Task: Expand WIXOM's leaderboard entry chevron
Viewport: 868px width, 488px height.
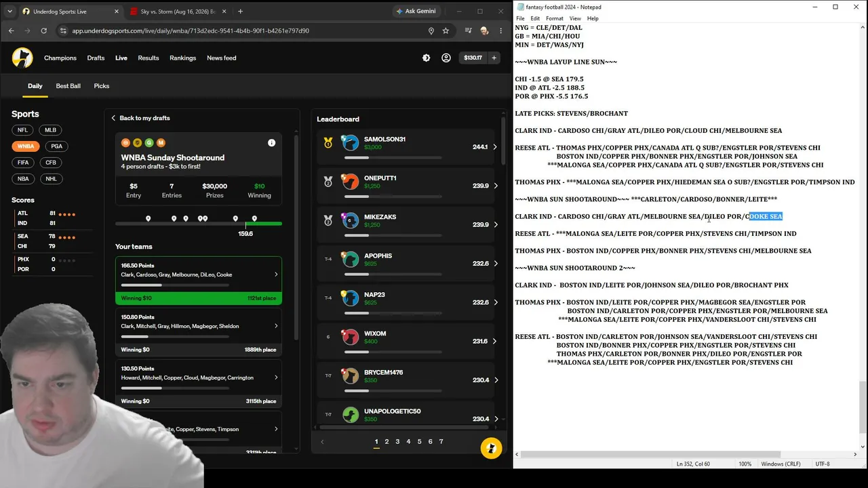Action: [495, 341]
